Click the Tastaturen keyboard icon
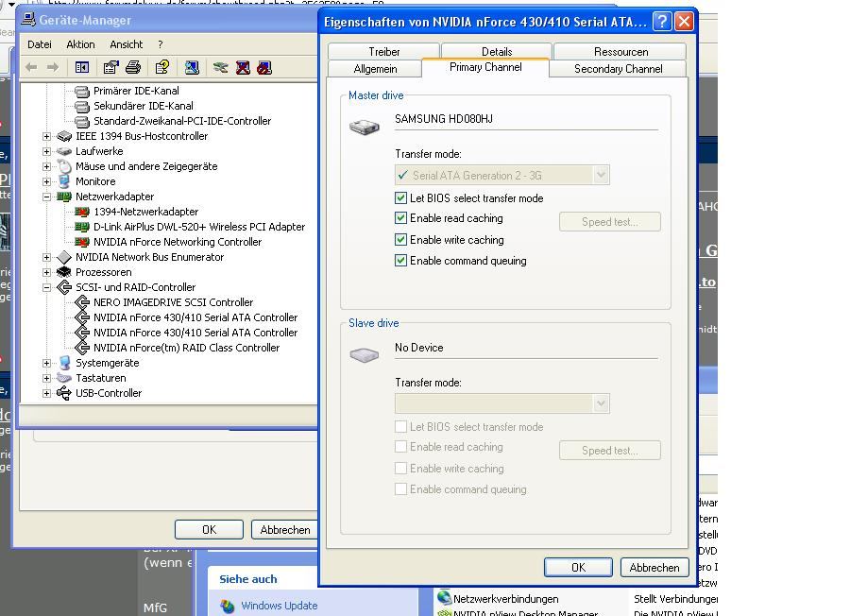Image resolution: width=850 pixels, height=616 pixels. 64,378
